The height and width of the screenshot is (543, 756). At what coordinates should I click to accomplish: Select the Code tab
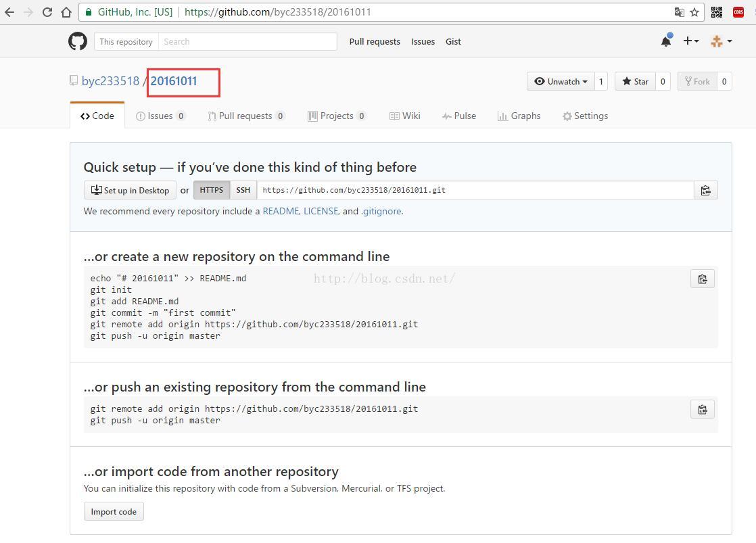(x=97, y=116)
